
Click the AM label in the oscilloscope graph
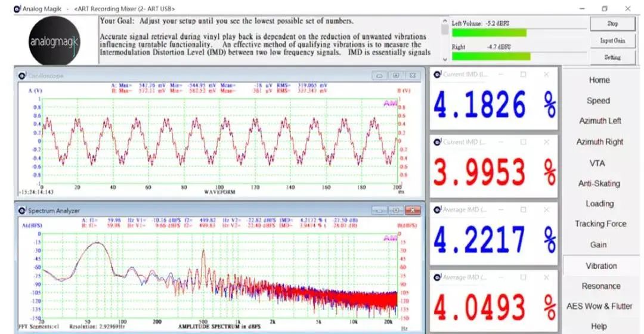pos(389,104)
